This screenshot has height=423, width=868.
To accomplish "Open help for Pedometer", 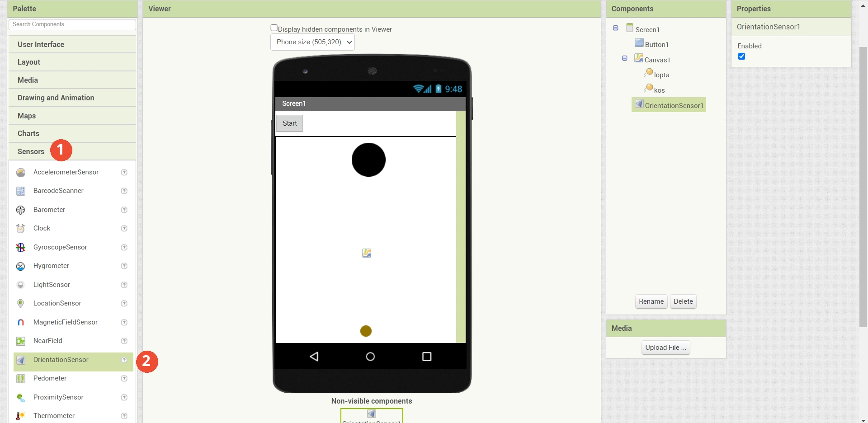I will coord(124,379).
